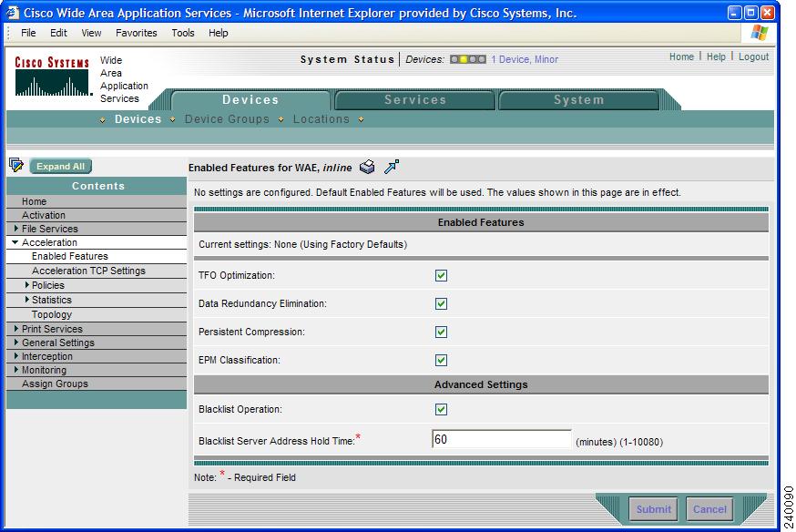Expand the General Settings tree node

click(16, 343)
